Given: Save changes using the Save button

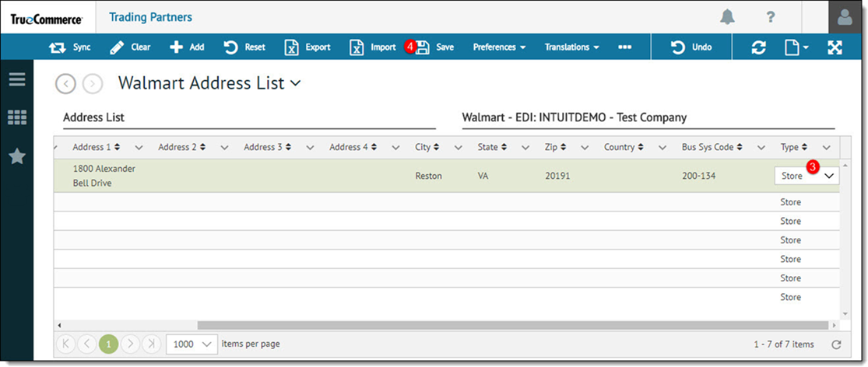Looking at the screenshot, I should [x=434, y=47].
